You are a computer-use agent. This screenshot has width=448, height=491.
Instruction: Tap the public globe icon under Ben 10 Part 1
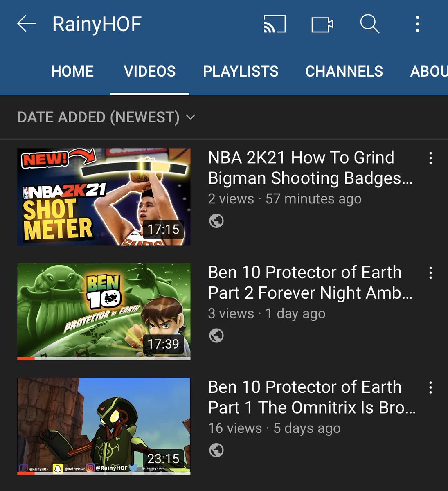click(x=216, y=450)
